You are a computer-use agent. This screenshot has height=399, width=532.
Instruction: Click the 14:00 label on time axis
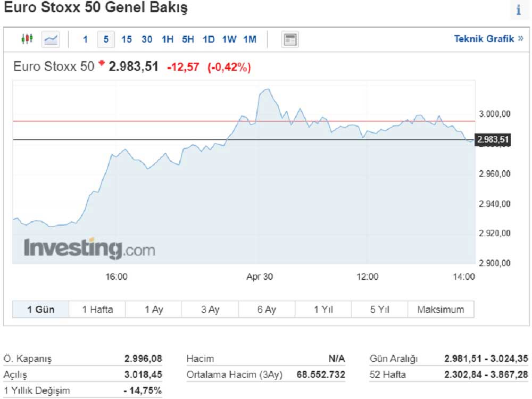coord(464,277)
